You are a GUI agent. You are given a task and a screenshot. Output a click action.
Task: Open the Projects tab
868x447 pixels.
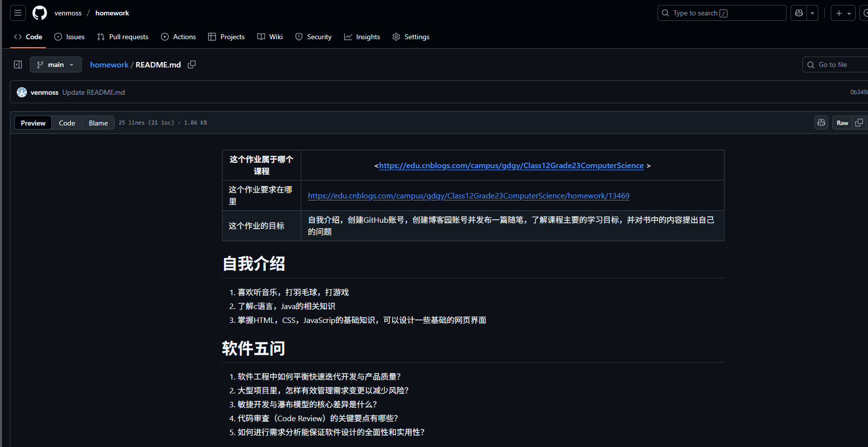pyautogui.click(x=226, y=37)
